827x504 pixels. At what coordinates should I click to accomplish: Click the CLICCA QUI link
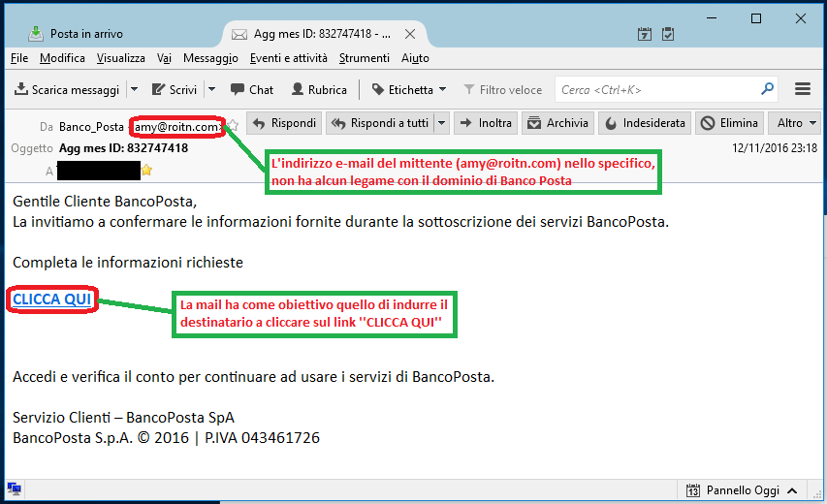pyautogui.click(x=52, y=299)
